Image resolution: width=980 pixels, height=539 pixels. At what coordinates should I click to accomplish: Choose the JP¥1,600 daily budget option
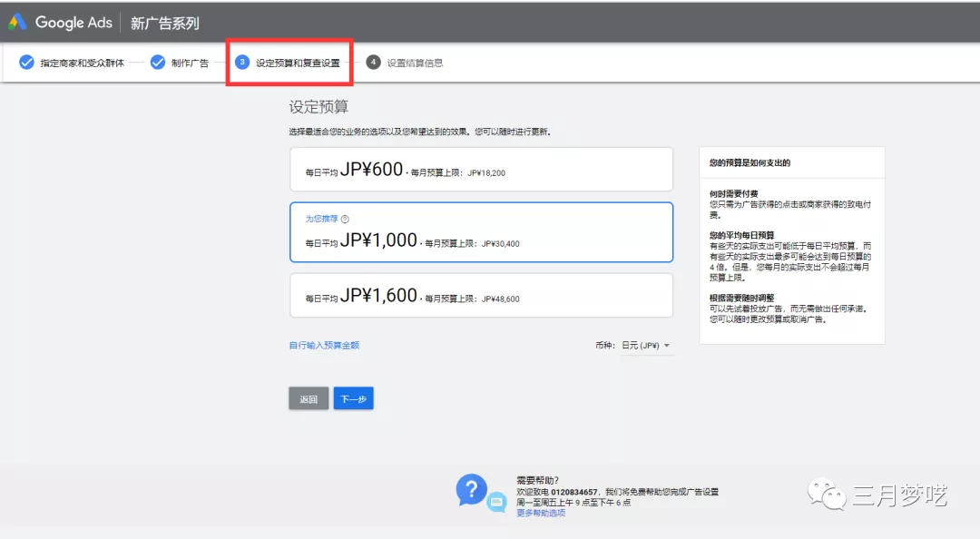481,295
